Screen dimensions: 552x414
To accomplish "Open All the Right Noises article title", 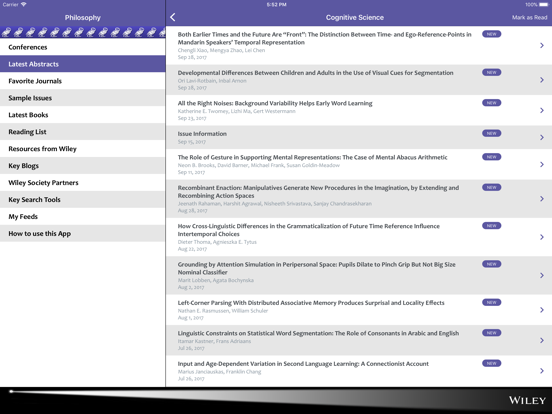I will tap(275, 103).
